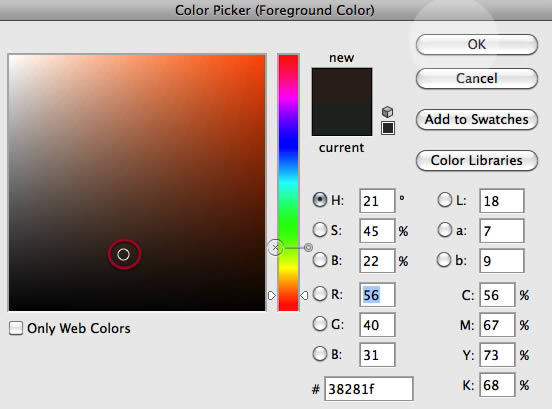Viewport: 552px width, 409px height.
Task: Enable Only Web Colors checkbox
Action: coord(16,328)
